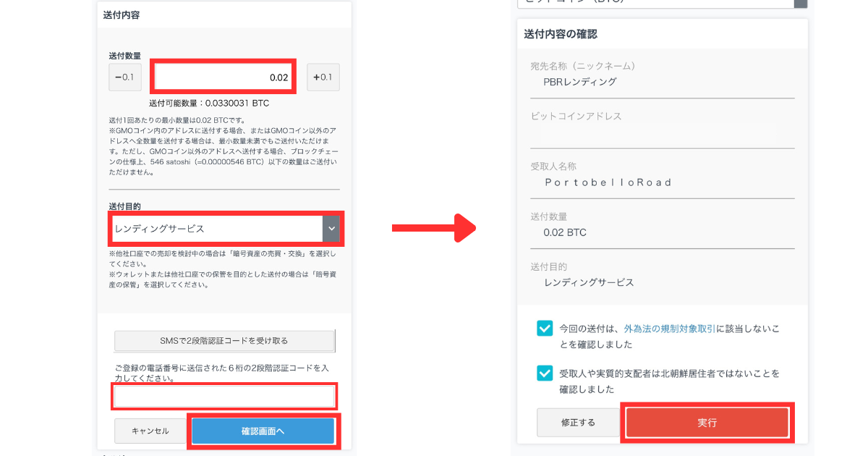Click the 修正する button
Viewport: 868px width, 456px height.
tap(578, 423)
